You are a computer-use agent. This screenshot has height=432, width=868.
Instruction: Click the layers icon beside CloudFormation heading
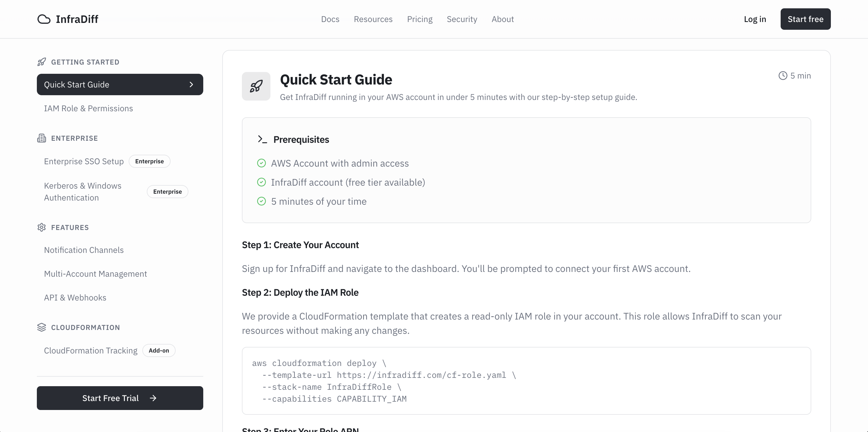[x=41, y=327]
